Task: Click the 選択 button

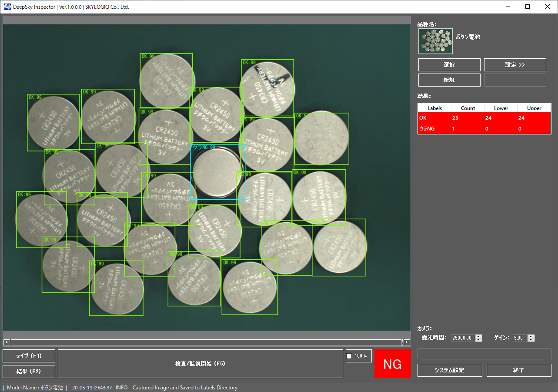Action: tap(449, 65)
